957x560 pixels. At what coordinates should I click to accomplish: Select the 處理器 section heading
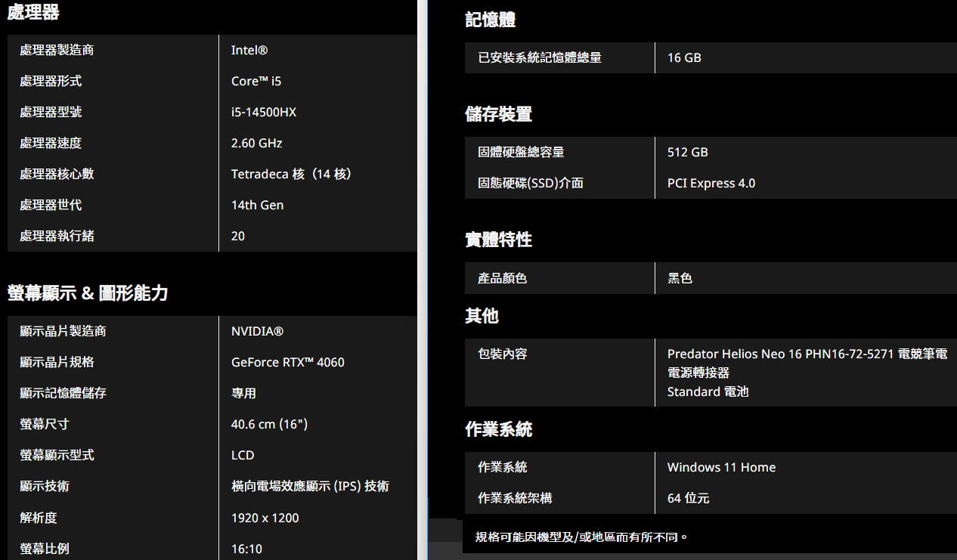click(x=33, y=12)
